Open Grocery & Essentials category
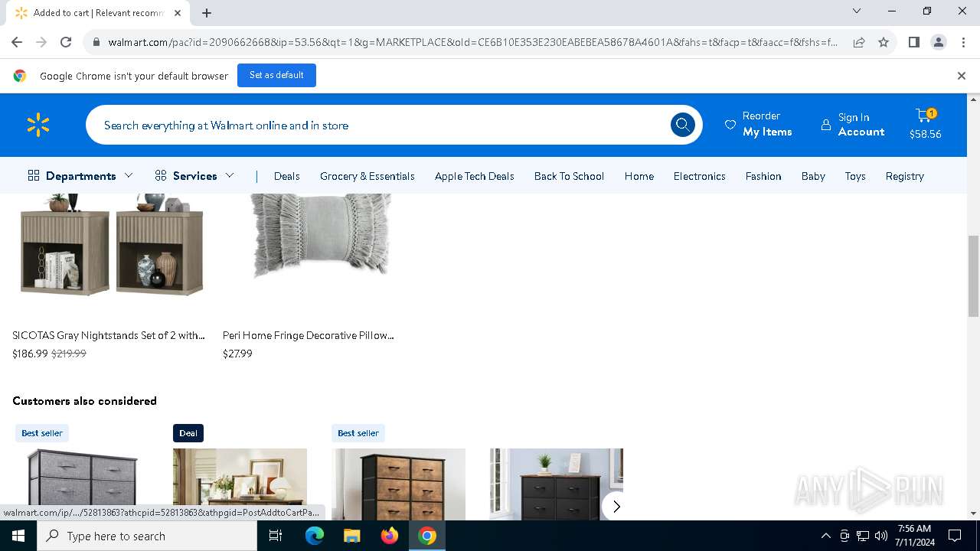 [367, 176]
